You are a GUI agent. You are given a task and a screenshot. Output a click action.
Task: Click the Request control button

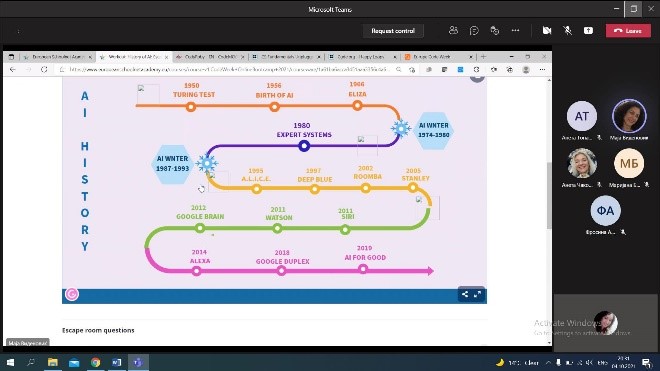(393, 31)
